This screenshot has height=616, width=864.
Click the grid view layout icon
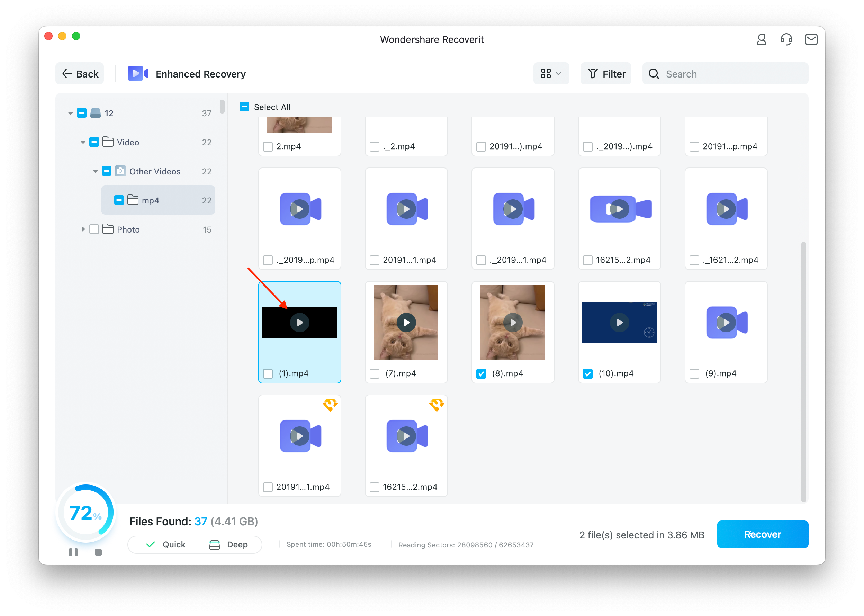point(546,73)
